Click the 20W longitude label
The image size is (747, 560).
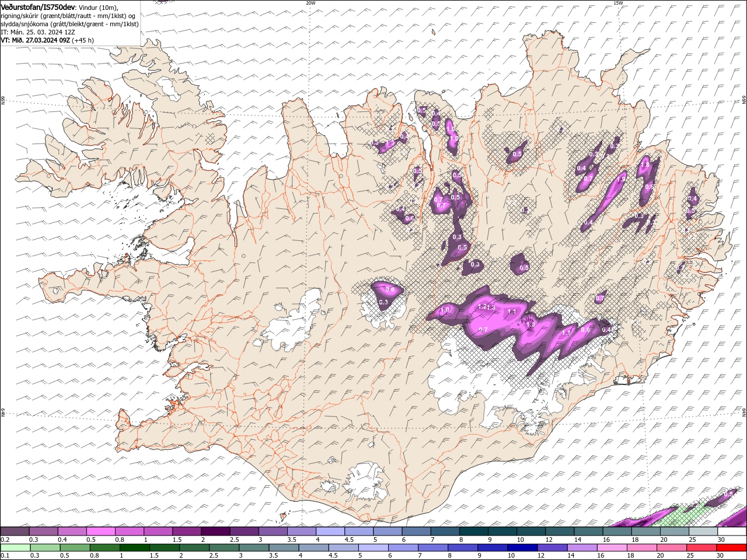[310, 3]
